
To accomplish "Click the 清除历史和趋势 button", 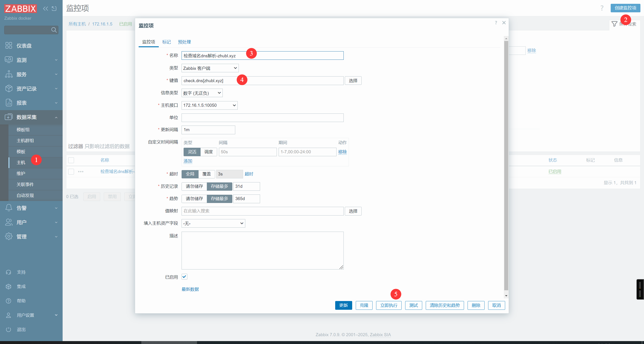I will (x=445, y=305).
